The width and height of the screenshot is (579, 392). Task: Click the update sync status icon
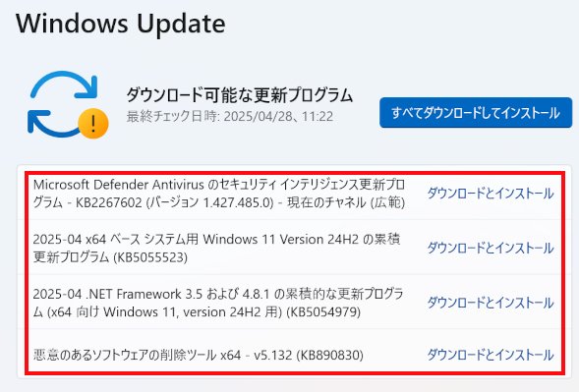(68, 105)
